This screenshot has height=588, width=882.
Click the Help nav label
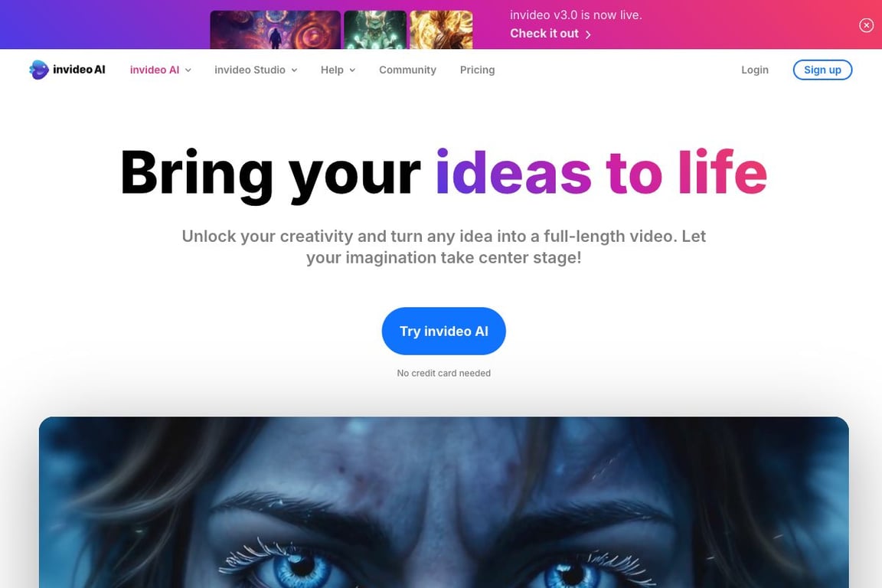tap(332, 70)
